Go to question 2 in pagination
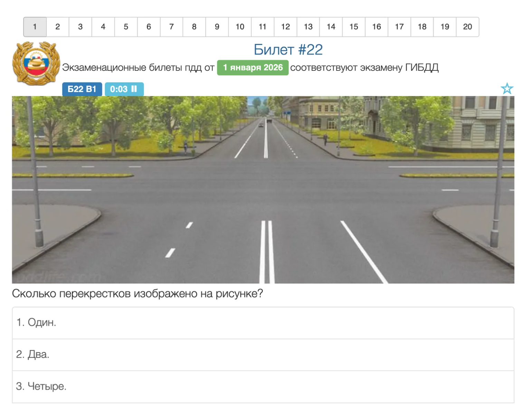 (58, 27)
